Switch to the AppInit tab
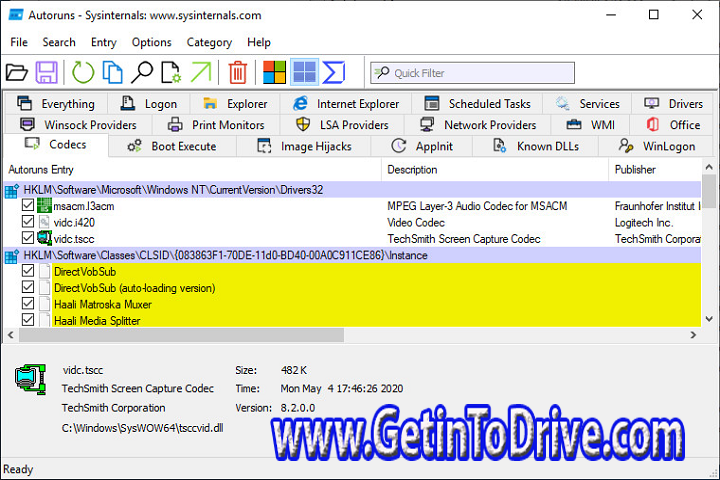Viewport: 720px width, 480px height. tap(422, 146)
